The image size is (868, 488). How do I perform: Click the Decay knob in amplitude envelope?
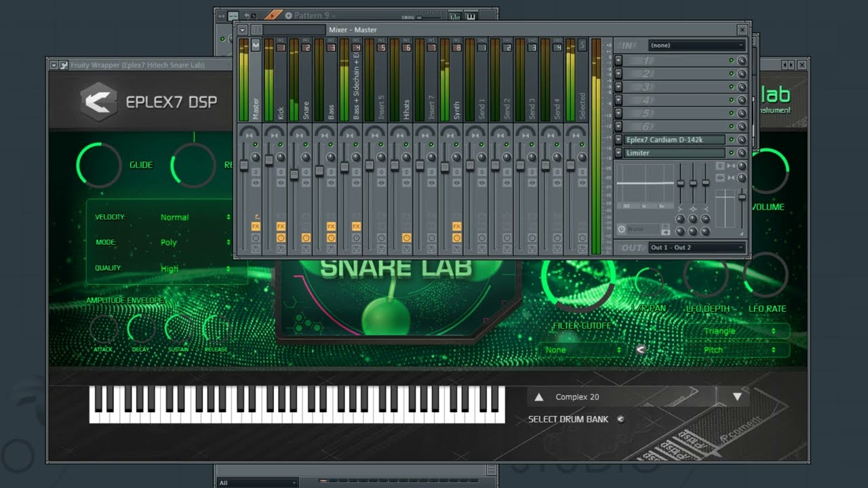coord(141,329)
